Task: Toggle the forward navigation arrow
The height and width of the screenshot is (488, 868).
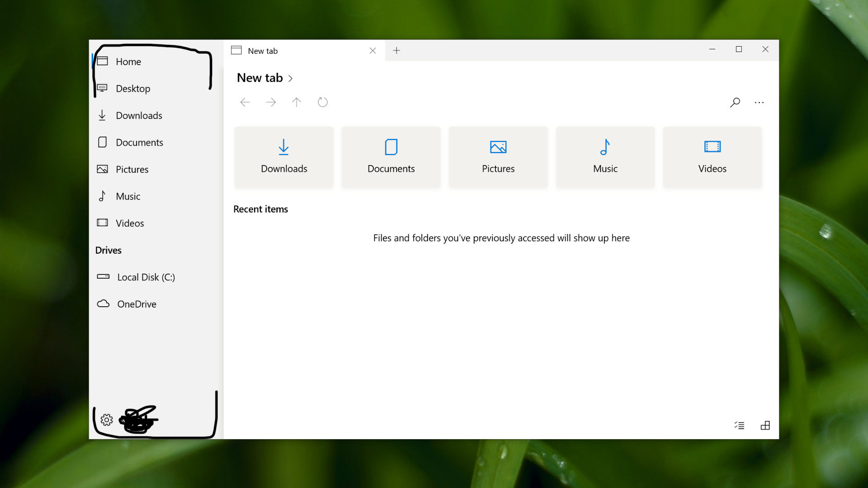Action: tap(271, 102)
